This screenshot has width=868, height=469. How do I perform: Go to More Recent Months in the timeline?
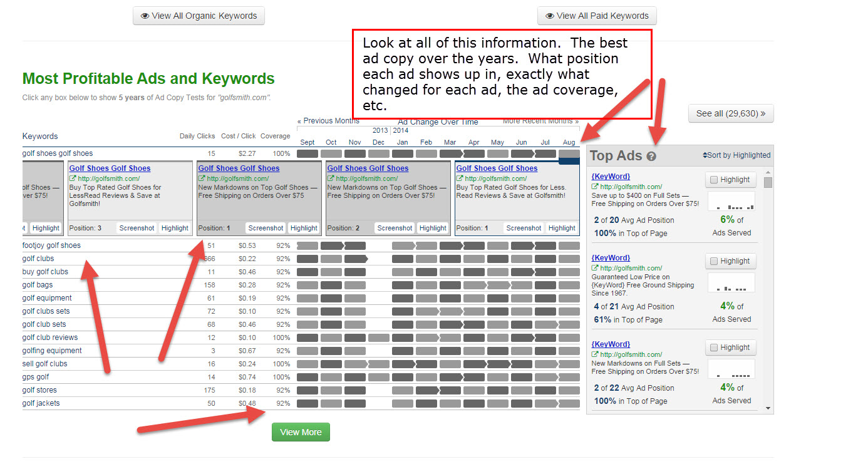pyautogui.click(x=541, y=121)
